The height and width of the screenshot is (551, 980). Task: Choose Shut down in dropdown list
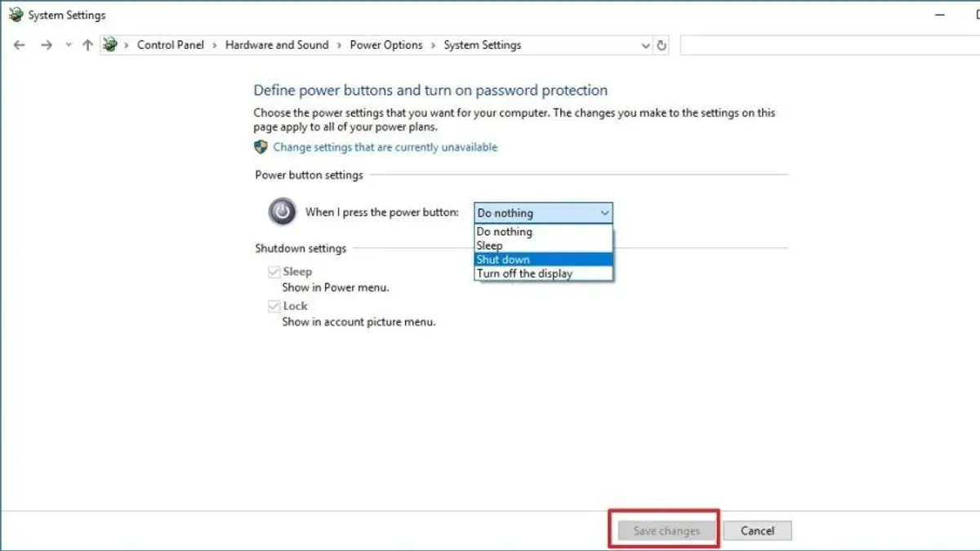click(543, 260)
